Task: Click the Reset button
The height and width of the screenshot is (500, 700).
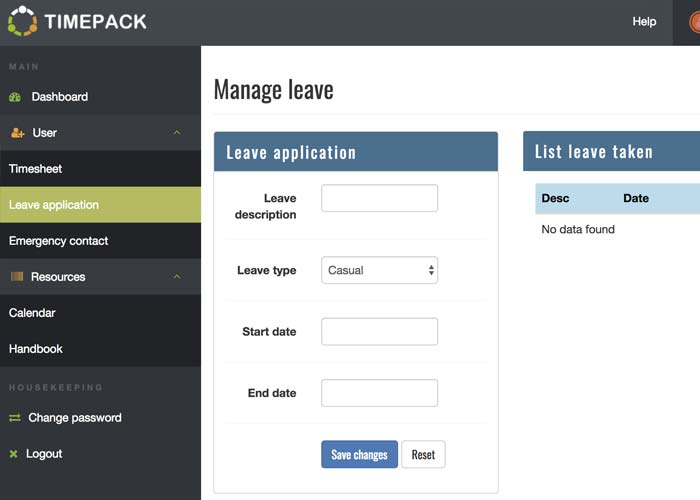Action: click(x=423, y=454)
